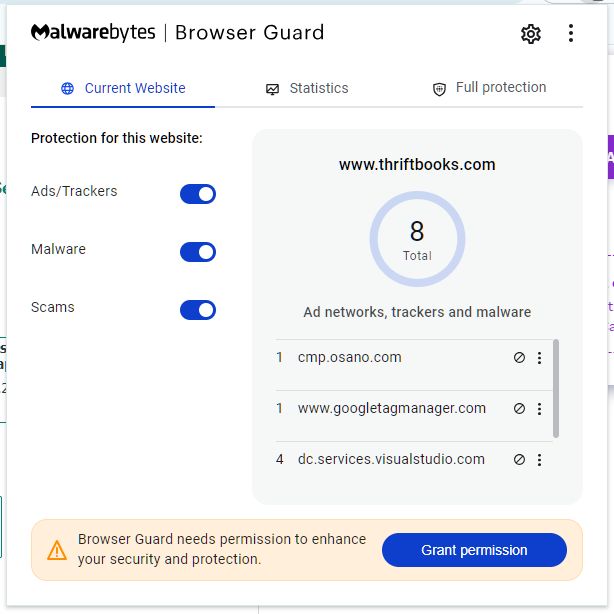This screenshot has height=614, width=614.
Task: Open the Full protection tab
Action: [x=489, y=88]
